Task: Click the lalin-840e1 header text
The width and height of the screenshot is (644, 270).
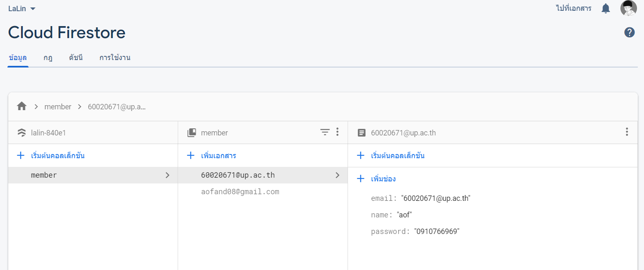Action: click(48, 133)
